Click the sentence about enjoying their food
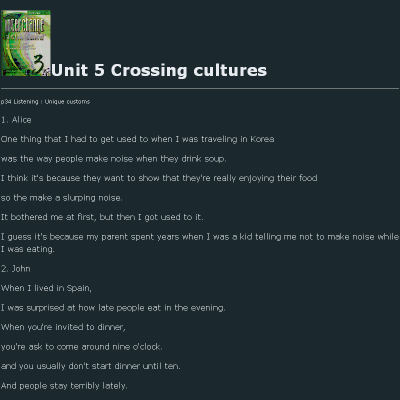Viewport: 400px width, 400px height. (159, 178)
